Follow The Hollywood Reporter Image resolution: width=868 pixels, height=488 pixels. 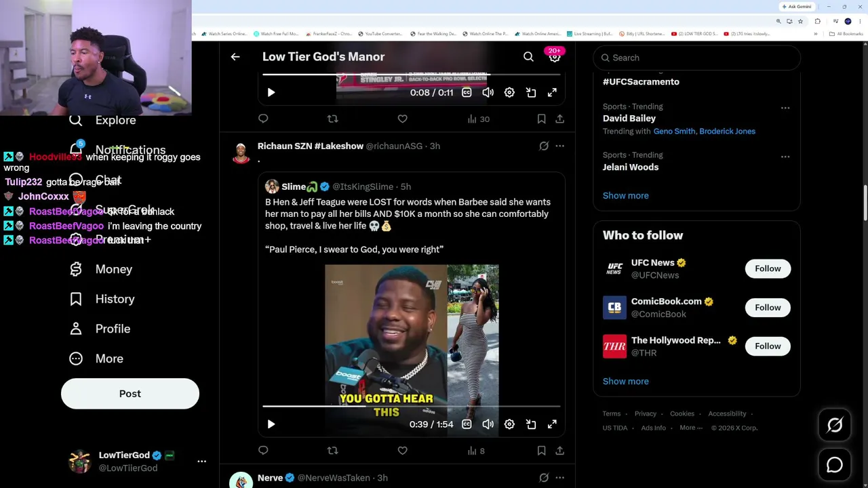768,346
